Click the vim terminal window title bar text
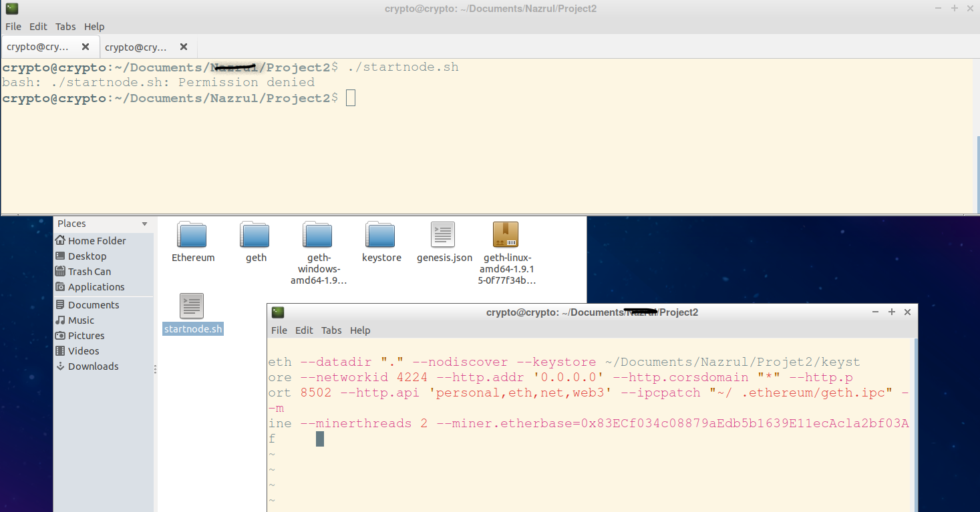This screenshot has width=980, height=512. pos(592,312)
